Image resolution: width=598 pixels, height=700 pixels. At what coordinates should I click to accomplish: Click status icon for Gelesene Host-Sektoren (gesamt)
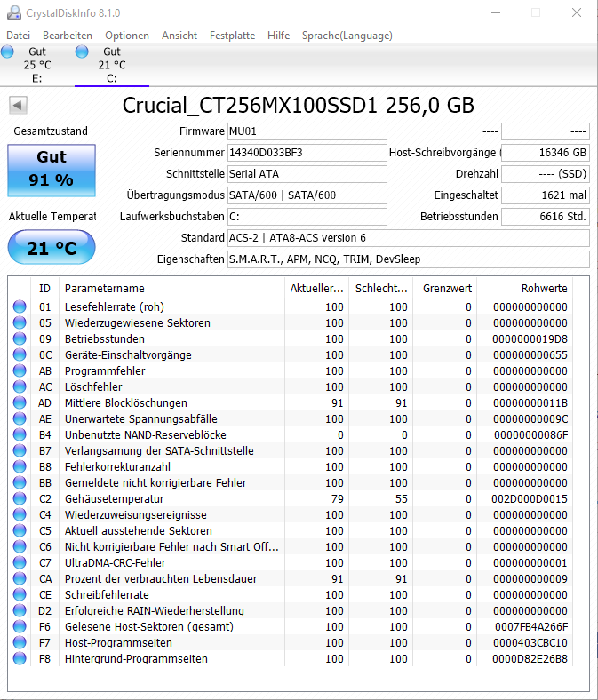click(x=20, y=626)
